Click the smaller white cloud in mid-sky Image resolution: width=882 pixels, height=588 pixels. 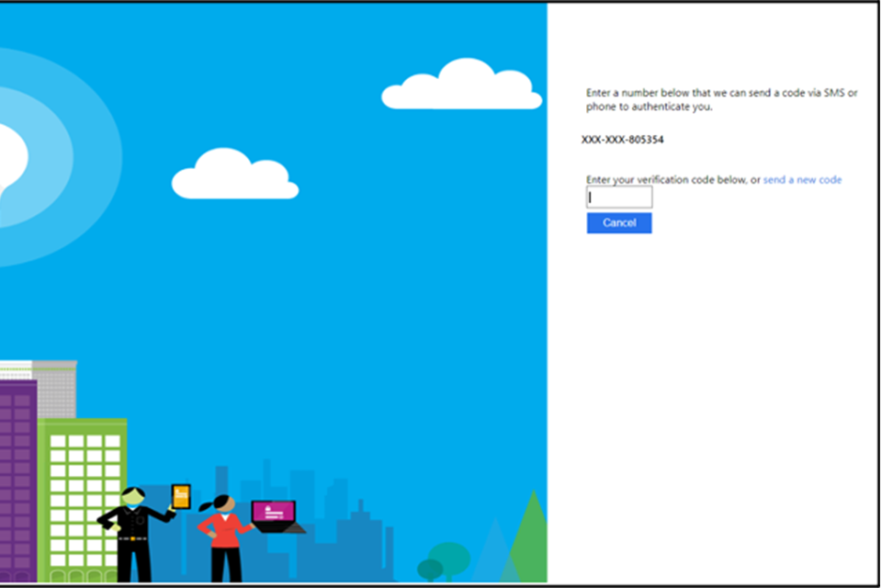point(234,176)
